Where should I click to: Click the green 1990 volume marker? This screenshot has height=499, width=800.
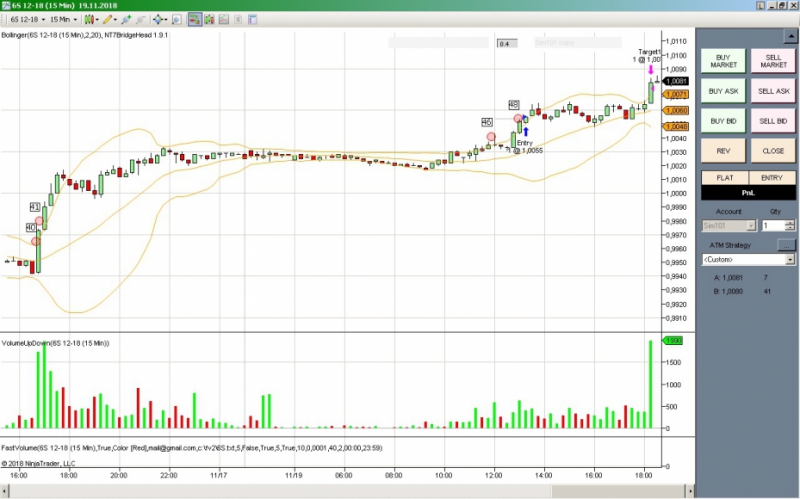pos(672,341)
